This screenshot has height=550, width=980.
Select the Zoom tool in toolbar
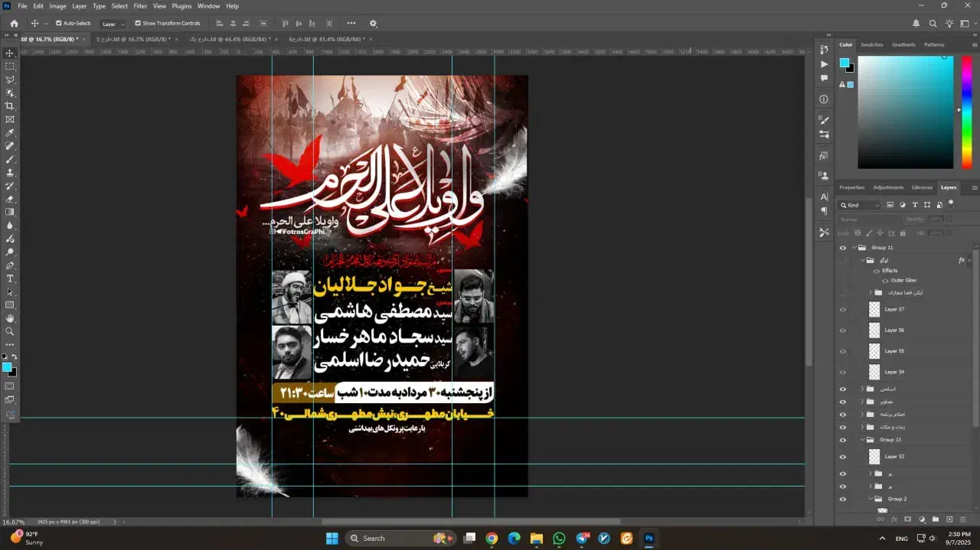pos(10,332)
